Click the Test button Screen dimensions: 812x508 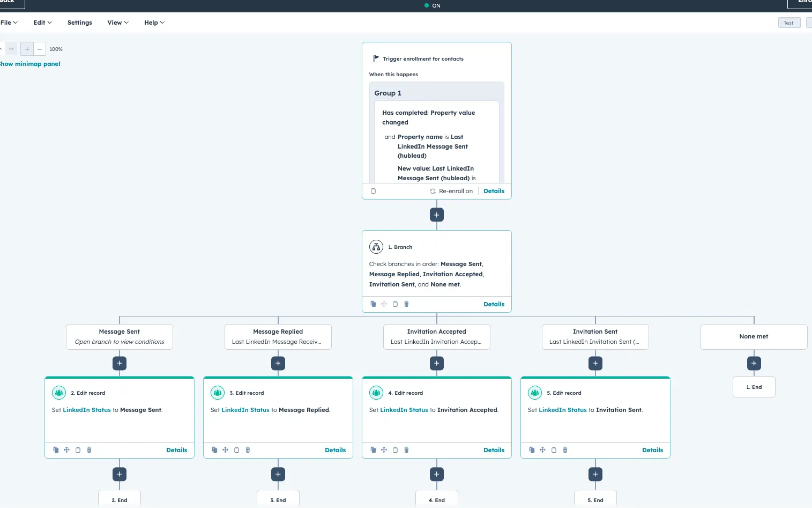click(789, 23)
